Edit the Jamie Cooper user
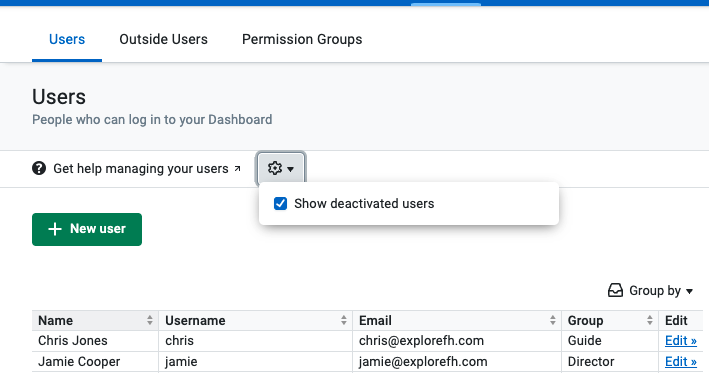 [681, 361]
